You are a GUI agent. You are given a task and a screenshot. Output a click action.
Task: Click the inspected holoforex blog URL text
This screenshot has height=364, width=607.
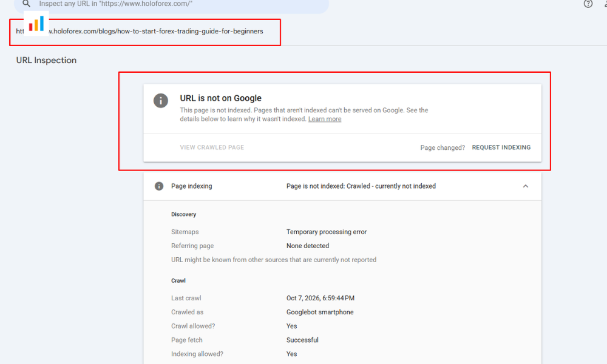(140, 32)
